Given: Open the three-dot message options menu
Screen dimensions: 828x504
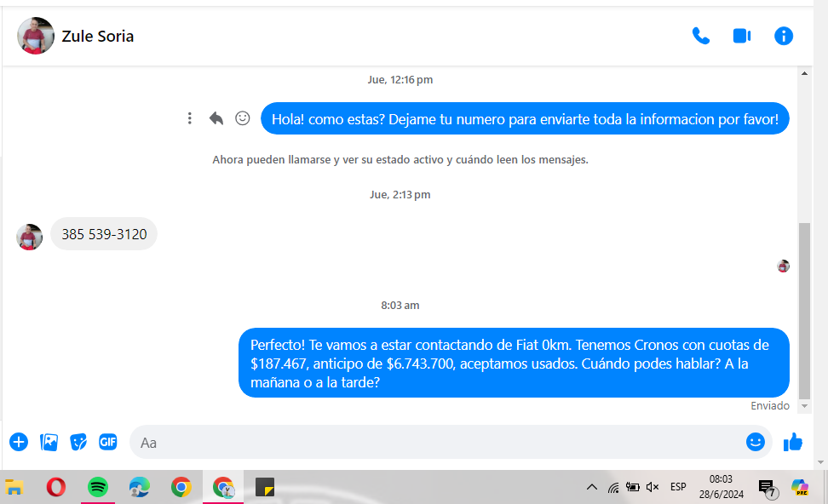Looking at the screenshot, I should tap(190, 118).
